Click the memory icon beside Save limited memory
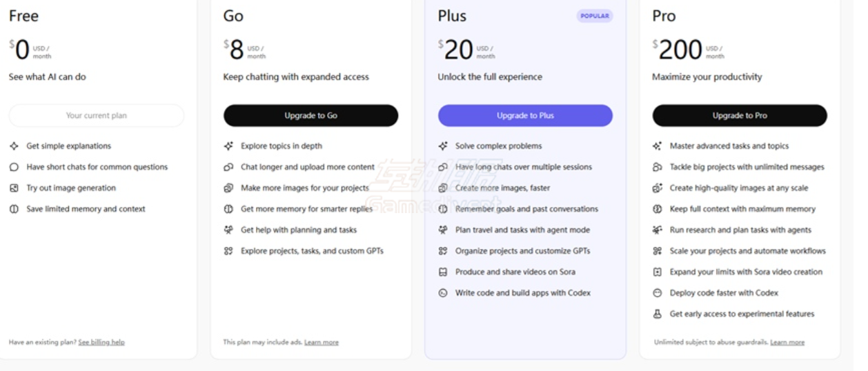The image size is (868, 371). click(14, 209)
